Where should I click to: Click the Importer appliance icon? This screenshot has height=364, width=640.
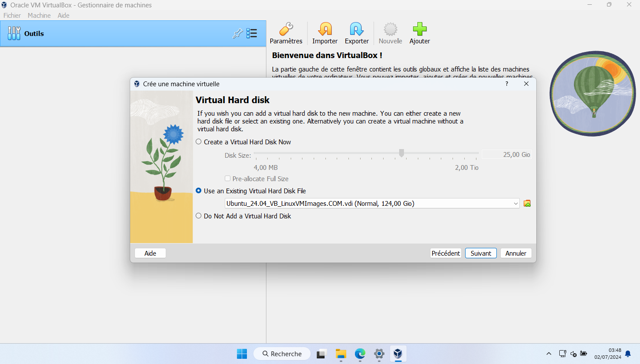pyautogui.click(x=325, y=29)
